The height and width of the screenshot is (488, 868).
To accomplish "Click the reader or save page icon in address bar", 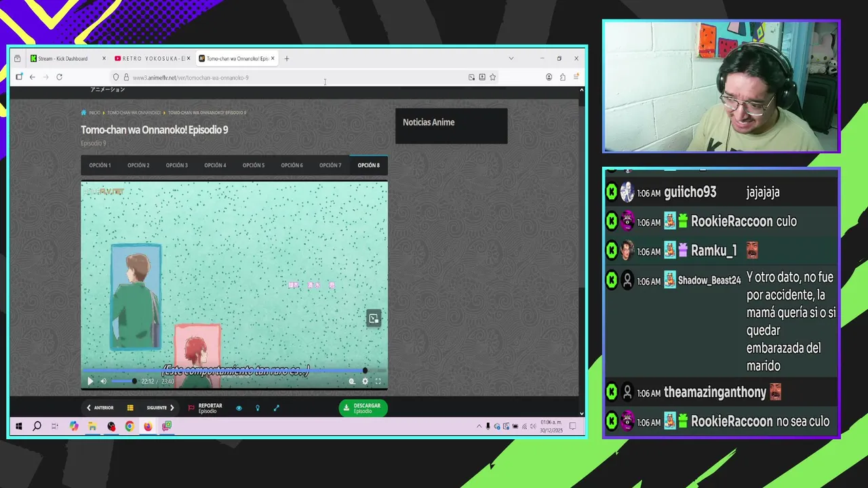I will pyautogui.click(x=482, y=77).
